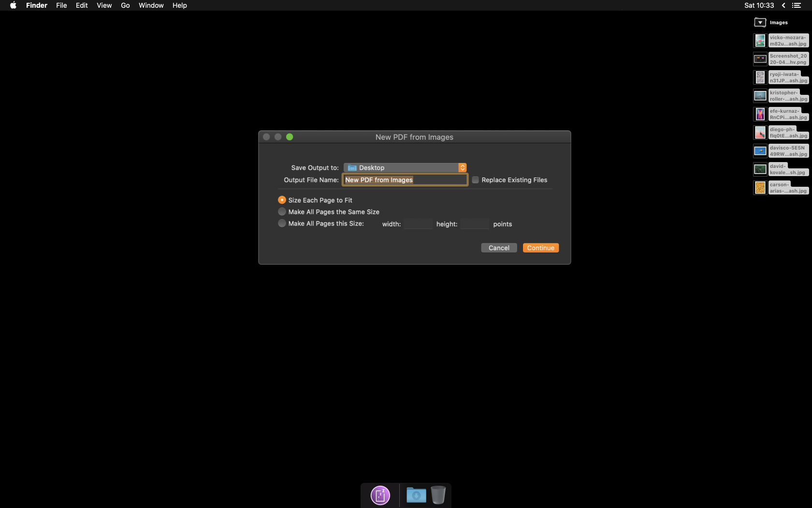
Task: Open Save Output to Desktop dropdown
Action: click(x=405, y=167)
